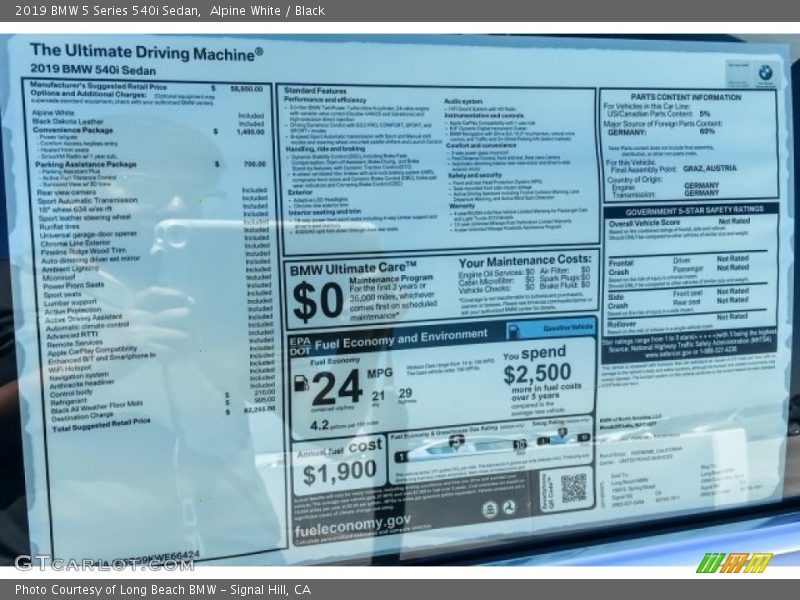Click 'Manufacturer's Suggested Retail Price' line
This screenshot has height=600, width=800.
147,87
